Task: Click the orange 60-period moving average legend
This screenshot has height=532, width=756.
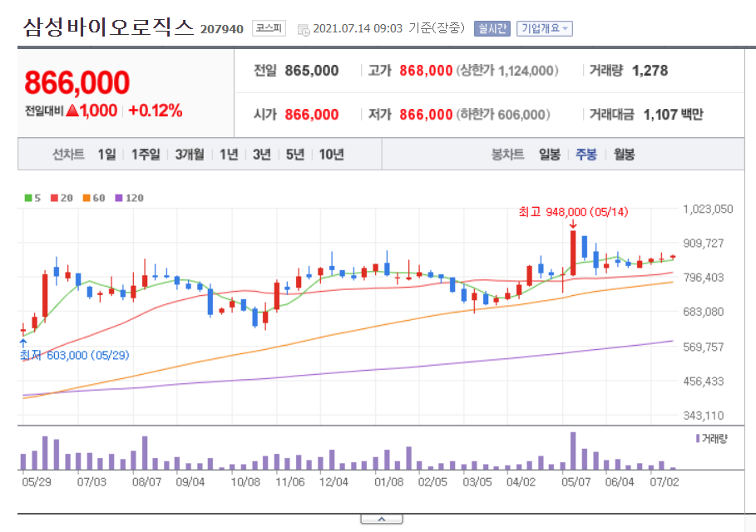Action: point(94,198)
